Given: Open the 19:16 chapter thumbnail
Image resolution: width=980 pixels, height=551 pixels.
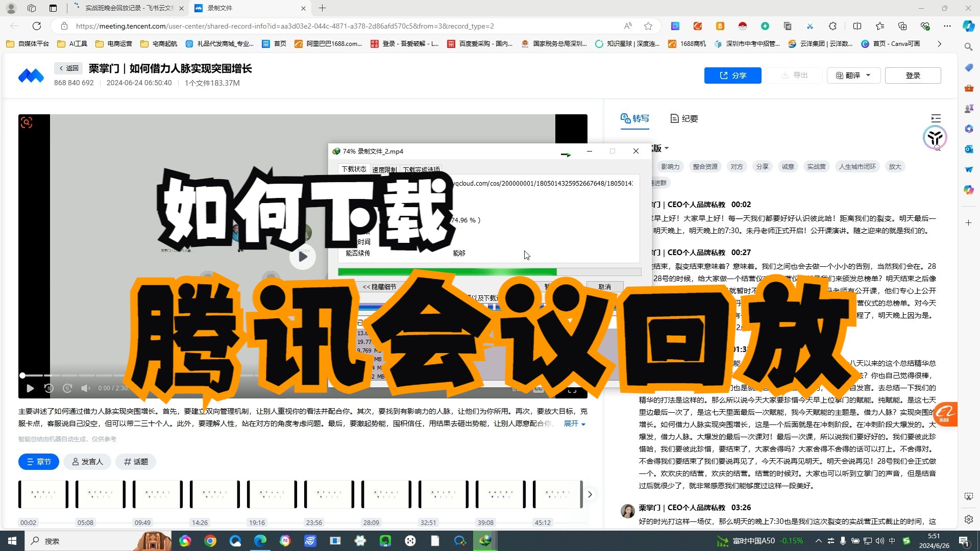Looking at the screenshot, I should (272, 494).
